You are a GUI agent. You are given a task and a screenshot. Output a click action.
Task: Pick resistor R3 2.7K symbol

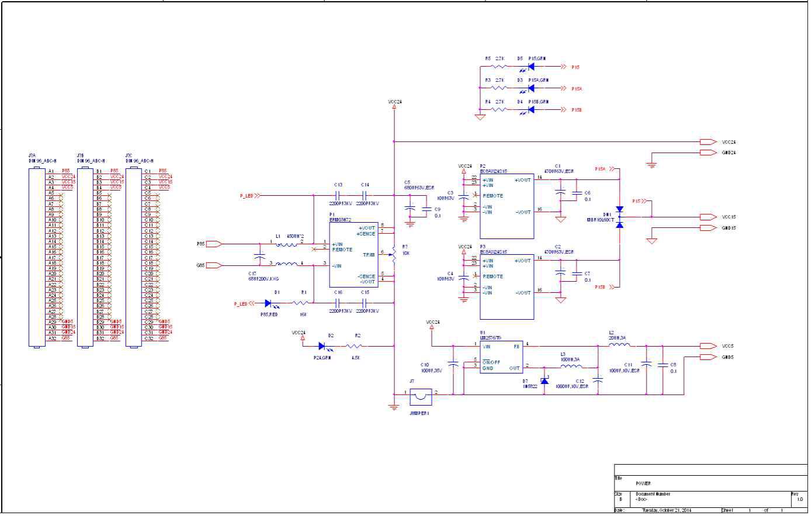(498, 88)
